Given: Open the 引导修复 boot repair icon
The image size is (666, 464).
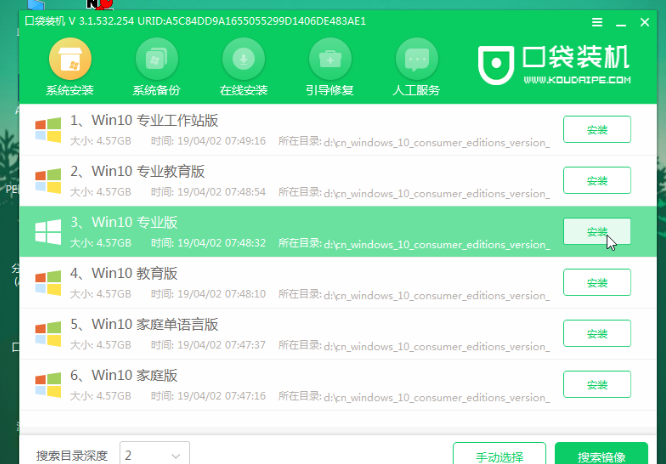Looking at the screenshot, I should coord(330,59).
